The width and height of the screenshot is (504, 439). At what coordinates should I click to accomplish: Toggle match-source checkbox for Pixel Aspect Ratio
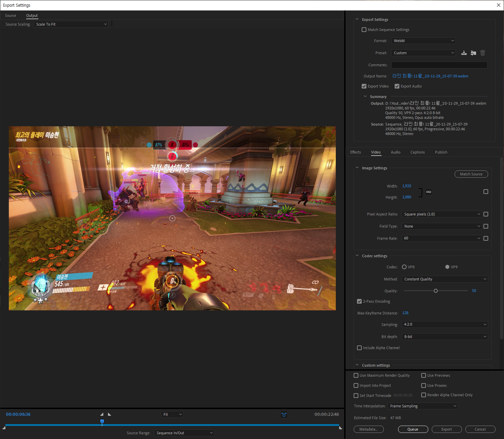click(486, 214)
